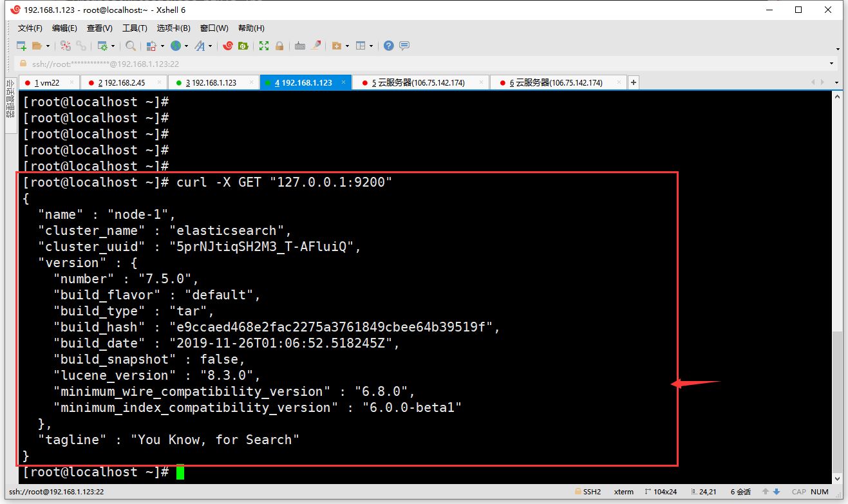Click the keyboard mapping icon
This screenshot has height=504, width=848.
(300, 46)
